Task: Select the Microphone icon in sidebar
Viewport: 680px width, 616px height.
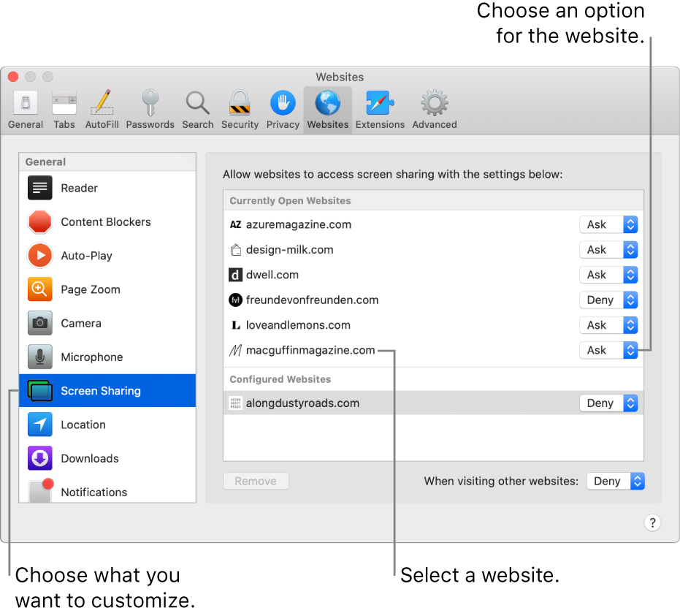Action: click(40, 357)
